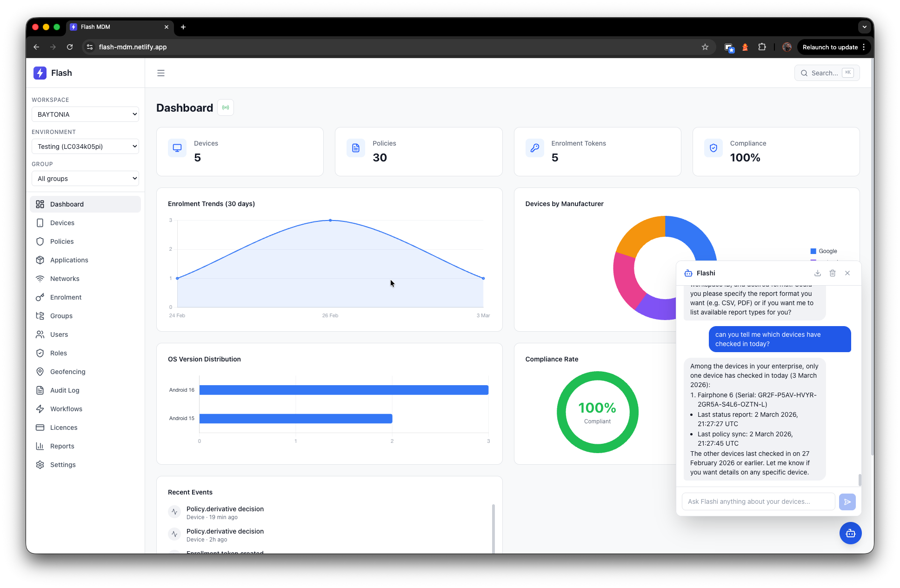Image resolution: width=900 pixels, height=588 pixels.
Task: Close the Flashi chat panel
Action: [x=847, y=273]
